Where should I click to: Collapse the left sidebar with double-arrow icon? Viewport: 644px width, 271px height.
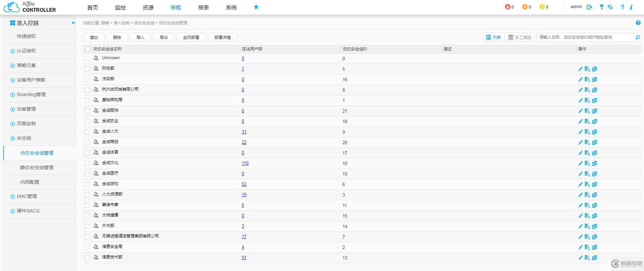click(73, 23)
